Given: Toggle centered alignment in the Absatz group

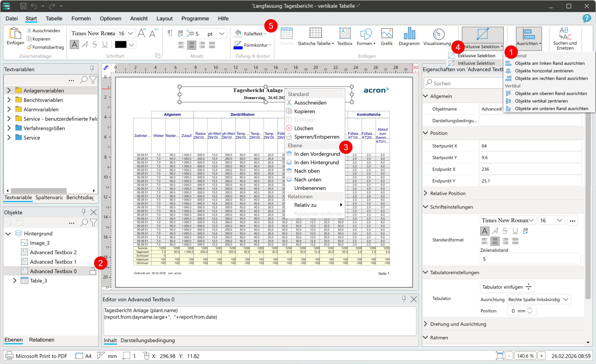Looking at the screenshot, I should pos(191,45).
